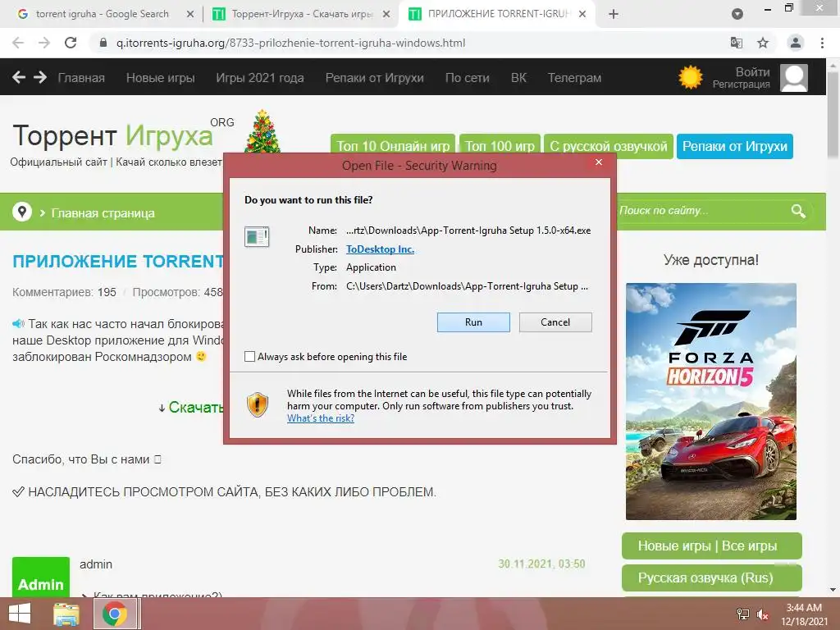This screenshot has height=630, width=840.
Task: Select the ПРИЛОЖЕНИЕ TORRENT-IGRUHA tab
Action: pos(498,14)
